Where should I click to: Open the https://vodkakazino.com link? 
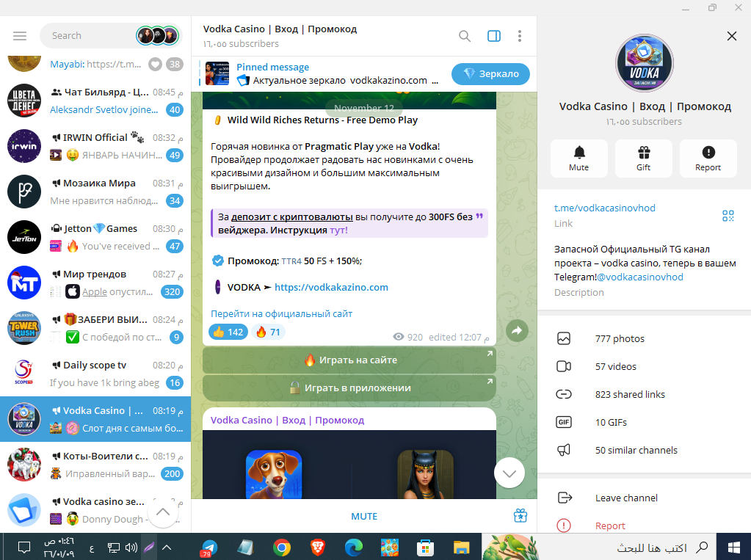[331, 288]
